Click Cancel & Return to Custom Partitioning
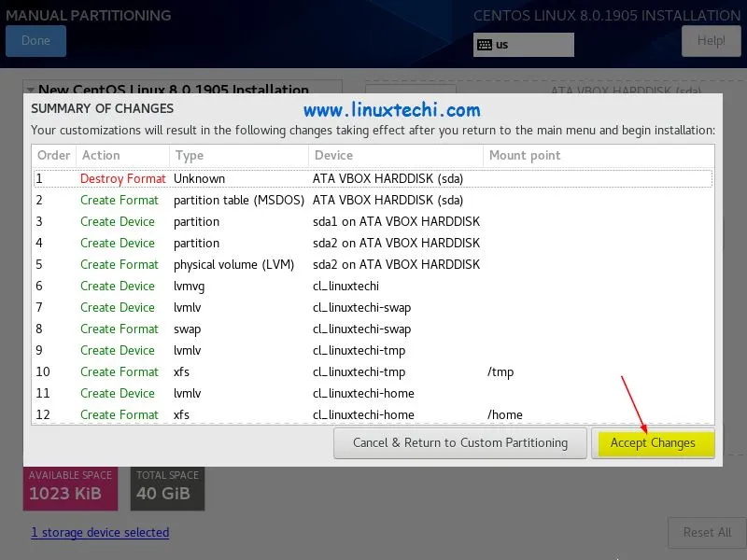The height and width of the screenshot is (560, 747). pyautogui.click(x=459, y=443)
